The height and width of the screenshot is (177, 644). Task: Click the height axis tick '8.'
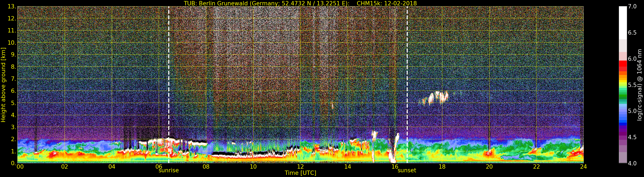click(x=14, y=67)
